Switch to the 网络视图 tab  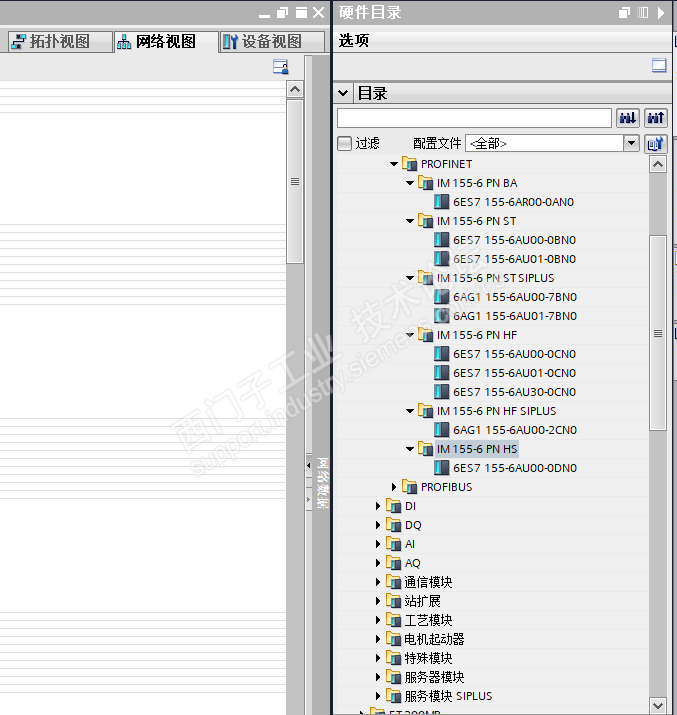pos(166,41)
